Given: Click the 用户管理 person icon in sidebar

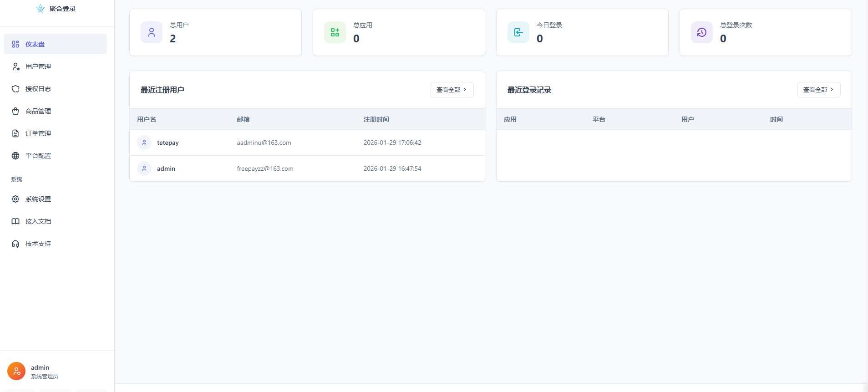Looking at the screenshot, I should click(x=15, y=66).
